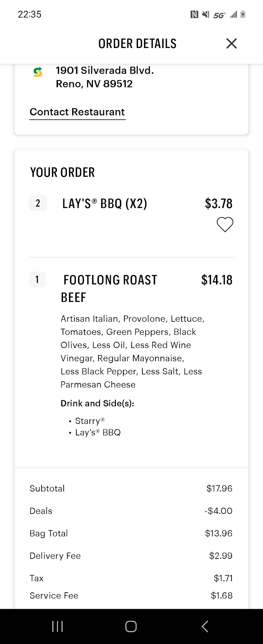
Task: Select the Footlong Roast Beef item title
Action: coord(109,288)
